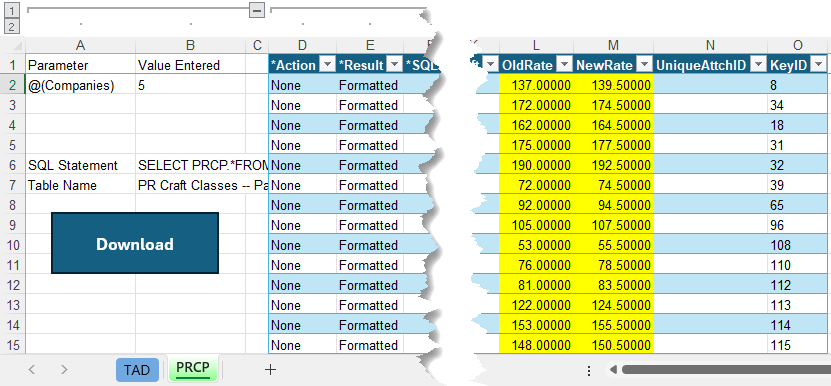Select column B header
This screenshot has width=831, height=386.
pos(191,46)
